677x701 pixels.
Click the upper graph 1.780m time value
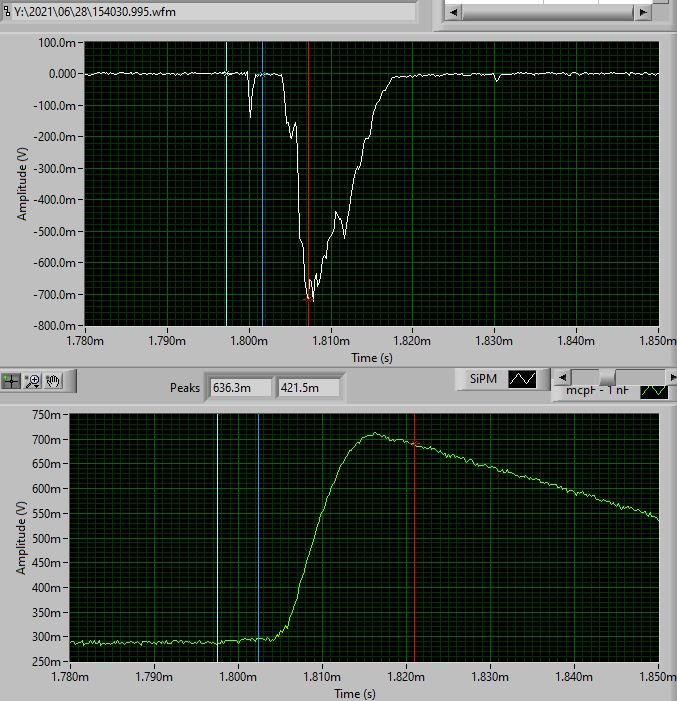(85, 341)
